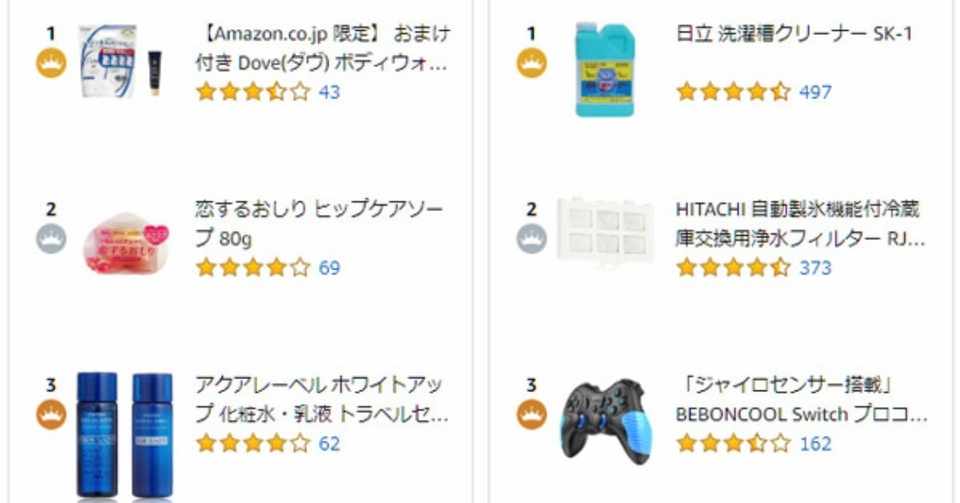The width and height of the screenshot is (960, 503).
Task: Open the 恋するおしり ヒップケアソープ 80g link
Action: 319,224
